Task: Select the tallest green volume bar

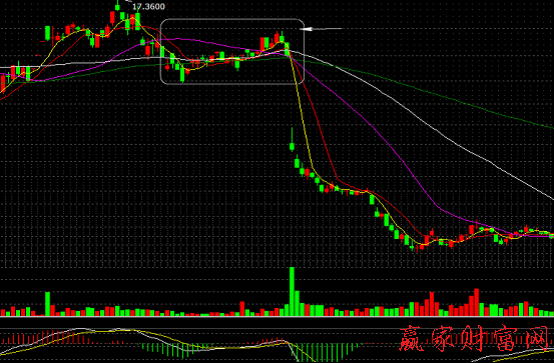Action: pos(292,291)
